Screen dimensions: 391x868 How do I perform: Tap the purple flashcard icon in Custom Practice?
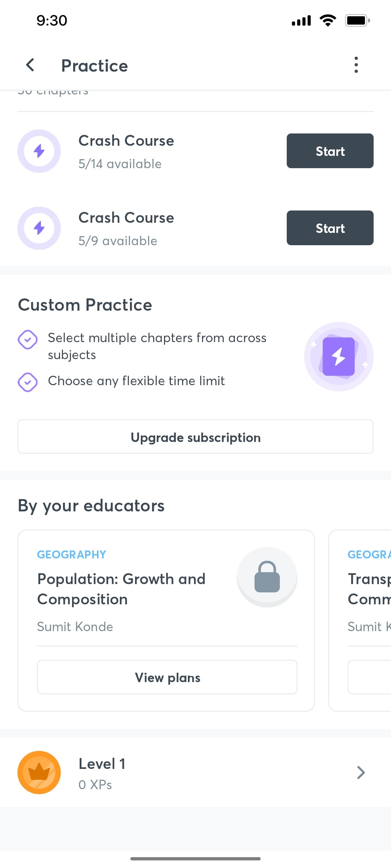(339, 356)
